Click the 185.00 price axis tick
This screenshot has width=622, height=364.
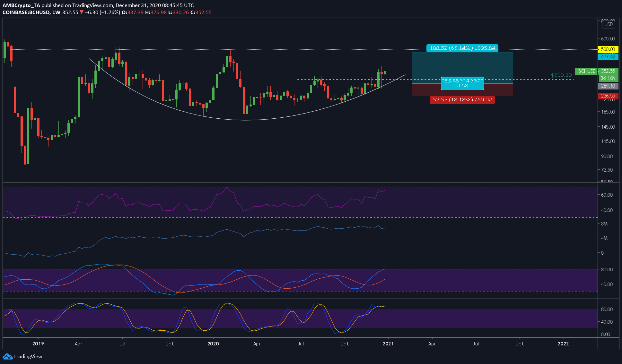(x=608, y=112)
